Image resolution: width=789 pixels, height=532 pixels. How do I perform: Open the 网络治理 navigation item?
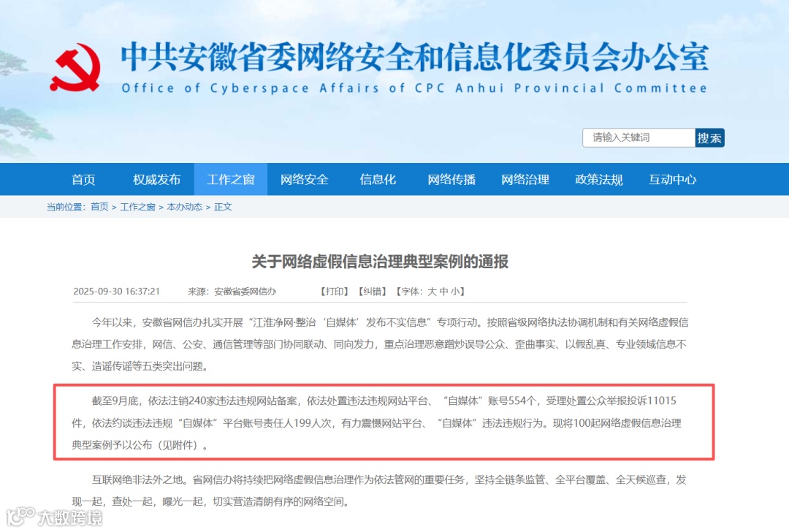tap(525, 179)
